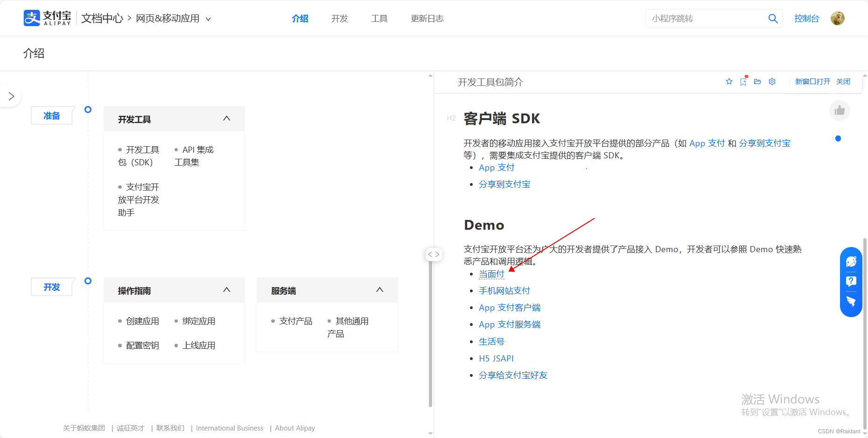Image resolution: width=868 pixels, height=438 pixels.
Task: Go to 文档中心 home
Action: click(102, 19)
